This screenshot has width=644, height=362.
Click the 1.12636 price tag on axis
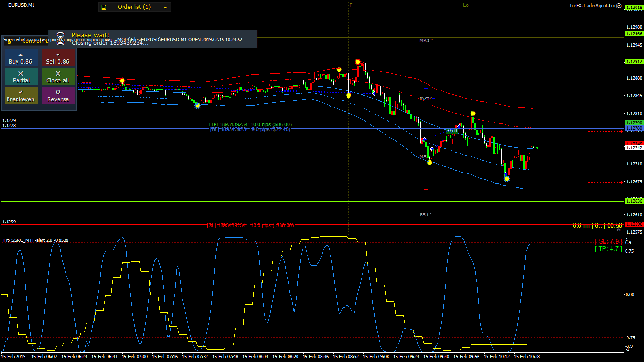634,201
